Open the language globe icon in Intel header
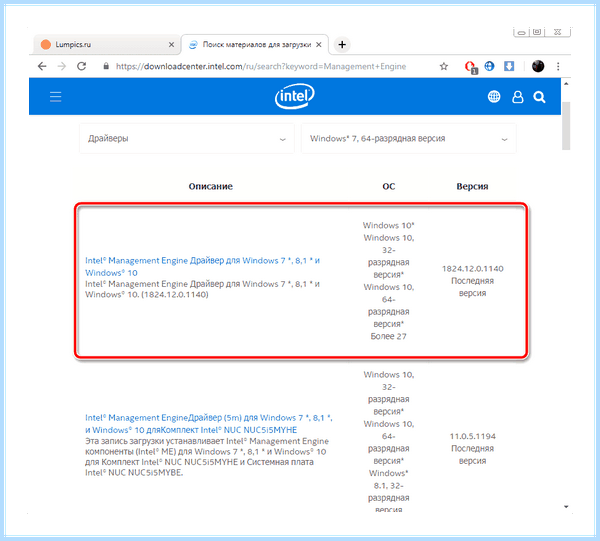The height and width of the screenshot is (541, 600). 494,97
